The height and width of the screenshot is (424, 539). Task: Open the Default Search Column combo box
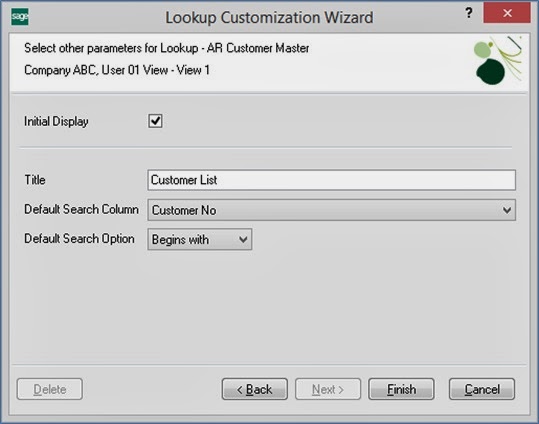[331, 210]
